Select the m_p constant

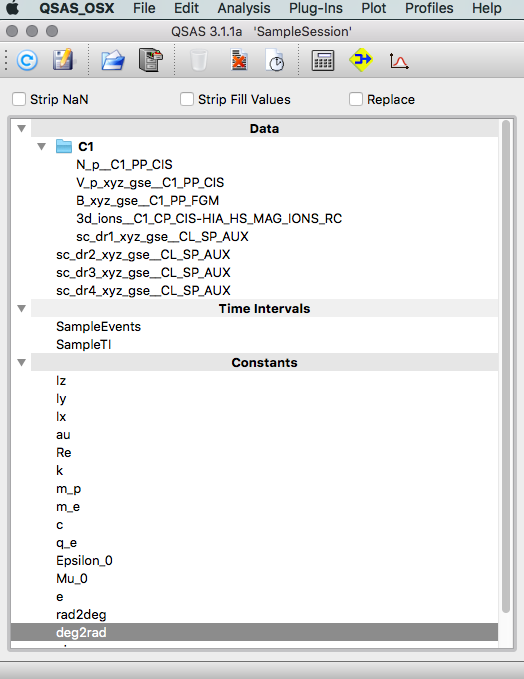pyautogui.click(x=68, y=489)
